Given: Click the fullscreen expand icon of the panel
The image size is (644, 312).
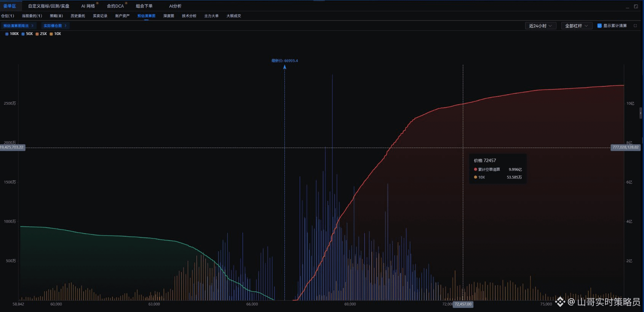Looking at the screenshot, I should tap(636, 6).
